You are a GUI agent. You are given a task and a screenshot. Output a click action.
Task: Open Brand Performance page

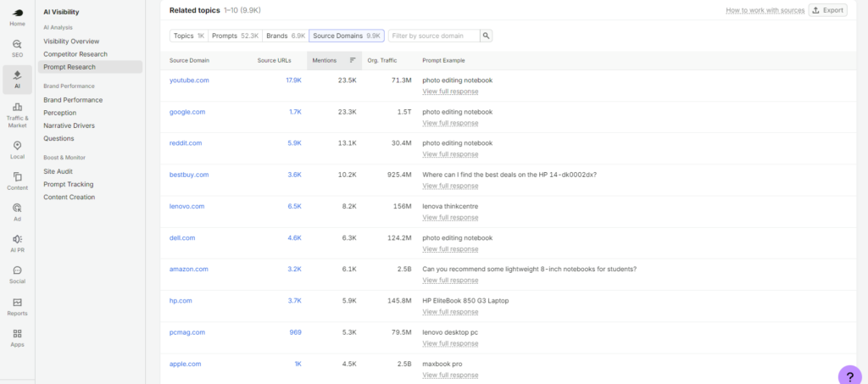(x=73, y=100)
